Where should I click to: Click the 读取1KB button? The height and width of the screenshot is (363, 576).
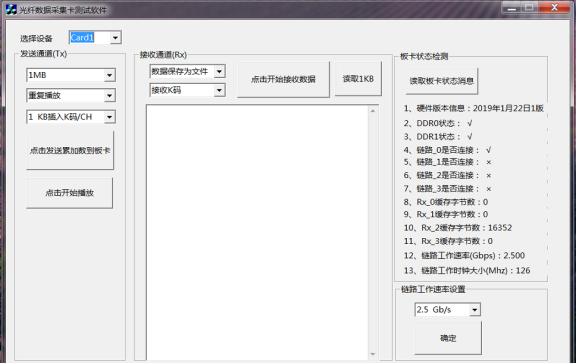point(358,79)
